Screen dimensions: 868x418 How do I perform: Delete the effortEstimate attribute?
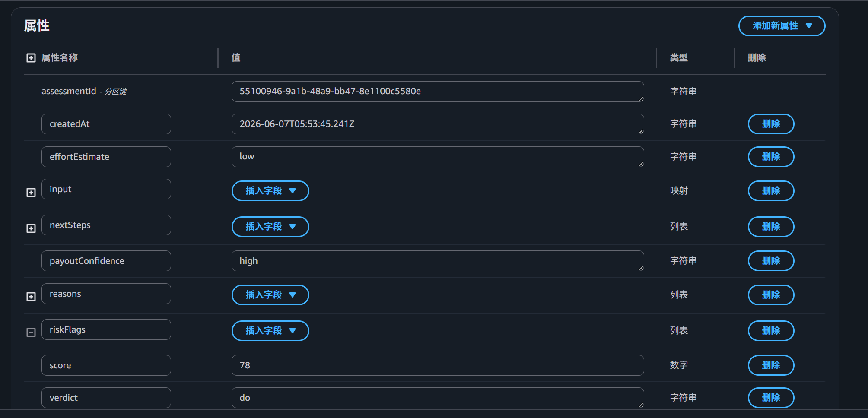point(771,157)
